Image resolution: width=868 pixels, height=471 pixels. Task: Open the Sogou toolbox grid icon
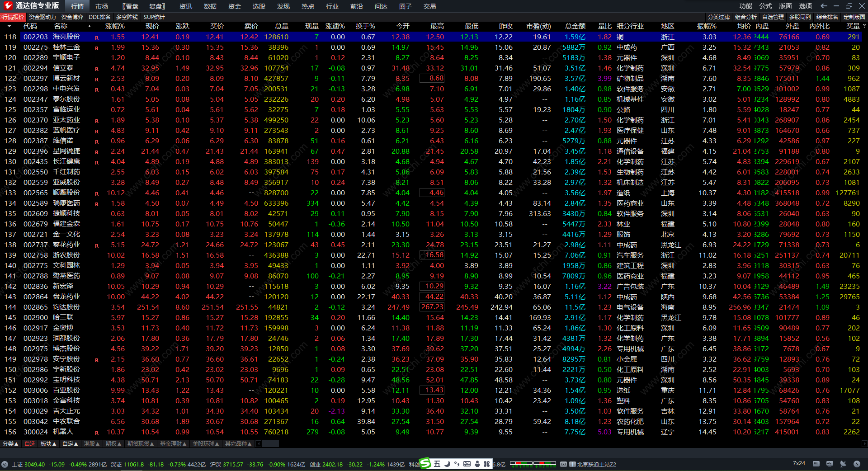487,464
